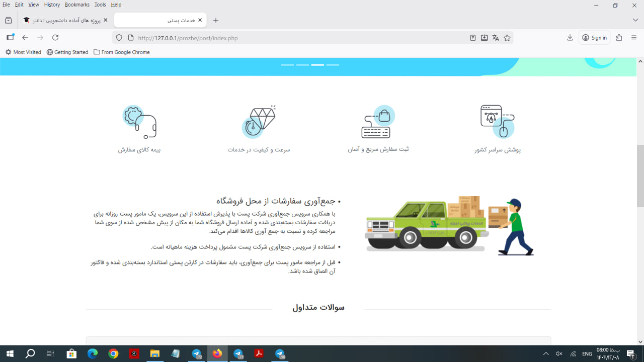Click the keyboard quick order icon

(x=378, y=122)
